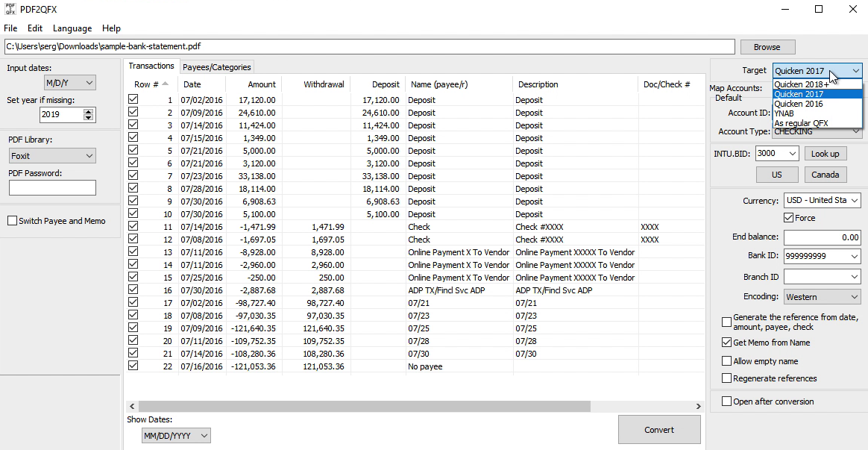This screenshot has height=450, width=868.
Task: Click the Deposit column header
Action: coord(378,84)
